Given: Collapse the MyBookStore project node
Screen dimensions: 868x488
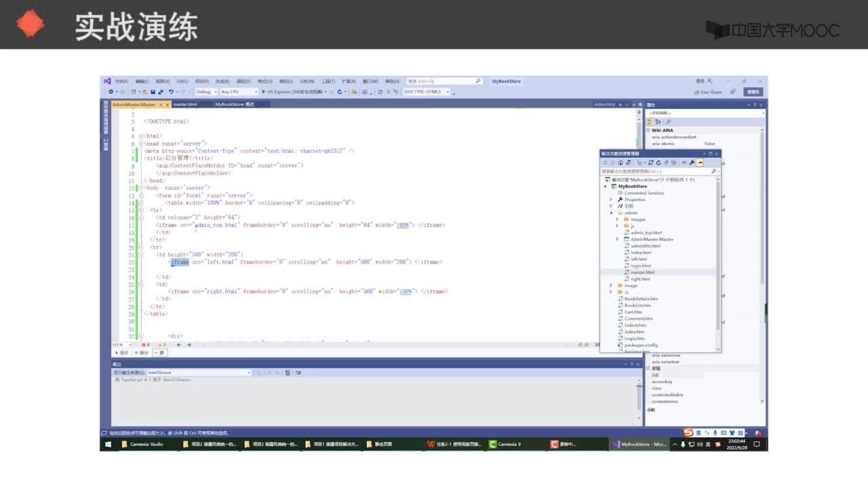Looking at the screenshot, I should click(605, 186).
